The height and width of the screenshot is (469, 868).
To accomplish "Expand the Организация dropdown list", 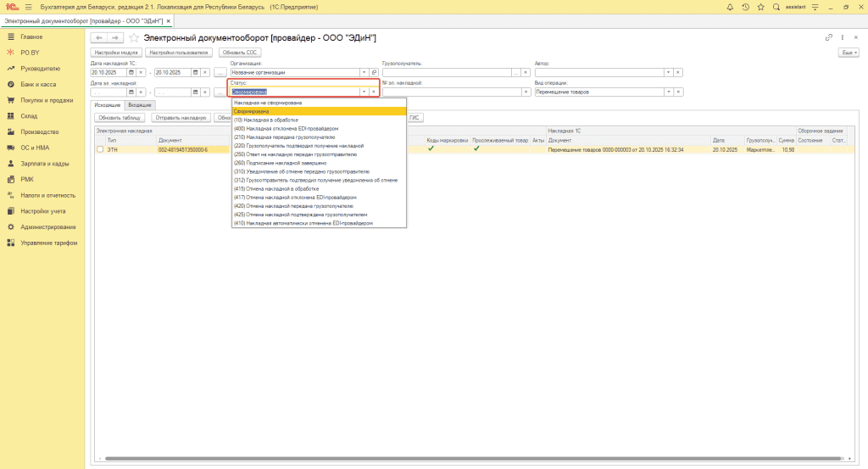I will [x=364, y=72].
